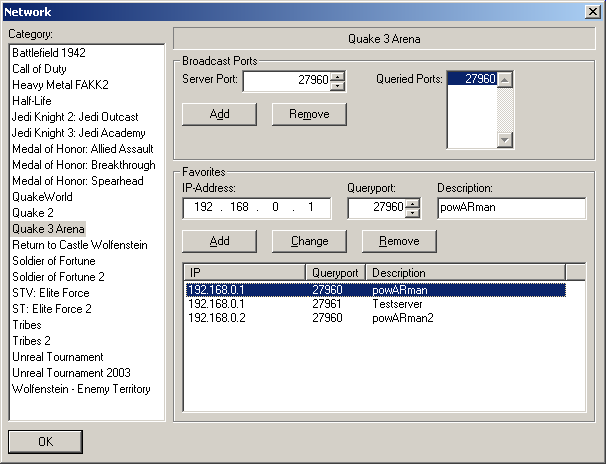Select Medal of Honor: Breakthrough
The image size is (606, 464).
pyautogui.click(x=84, y=165)
